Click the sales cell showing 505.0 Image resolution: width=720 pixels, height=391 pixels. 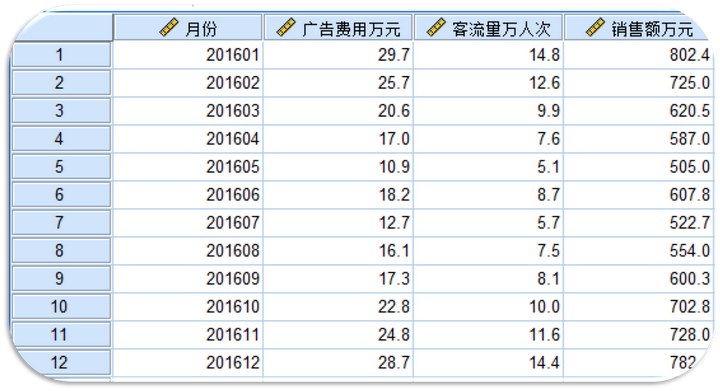point(639,167)
